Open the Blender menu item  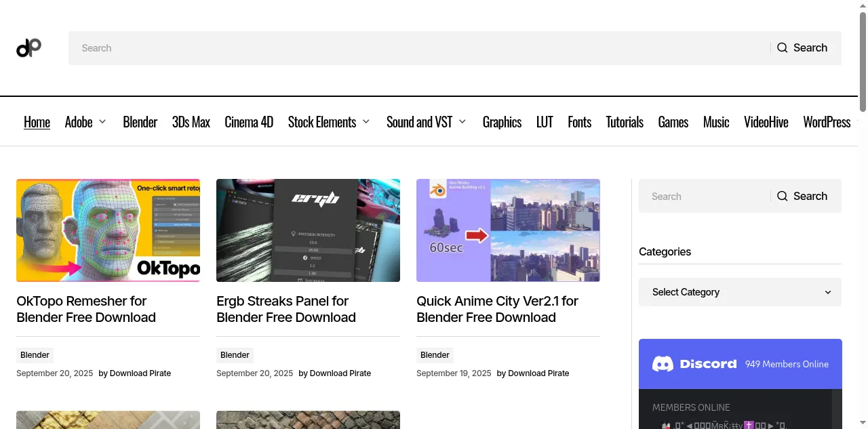click(140, 122)
